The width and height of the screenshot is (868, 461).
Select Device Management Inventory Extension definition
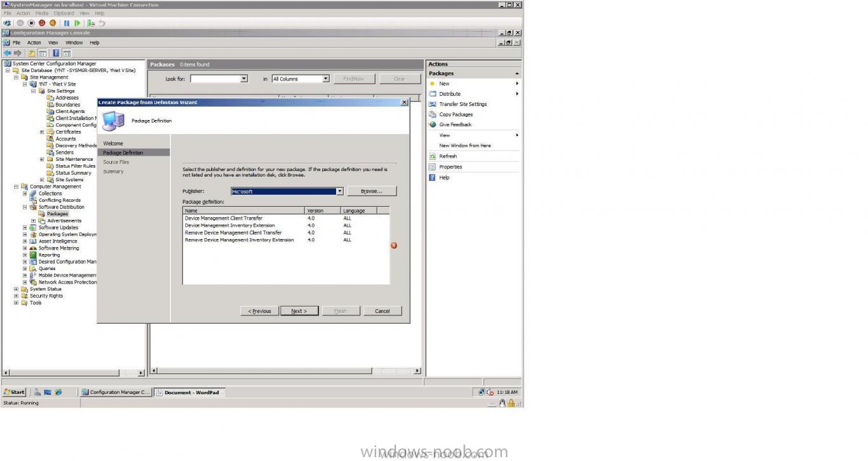point(230,225)
